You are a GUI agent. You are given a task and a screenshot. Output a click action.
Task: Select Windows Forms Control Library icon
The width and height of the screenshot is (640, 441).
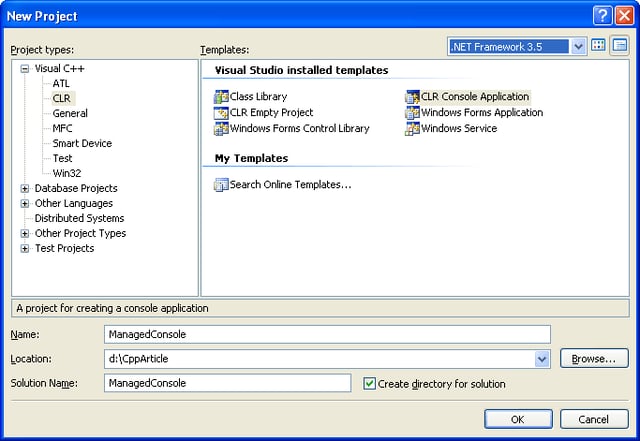coord(221,129)
